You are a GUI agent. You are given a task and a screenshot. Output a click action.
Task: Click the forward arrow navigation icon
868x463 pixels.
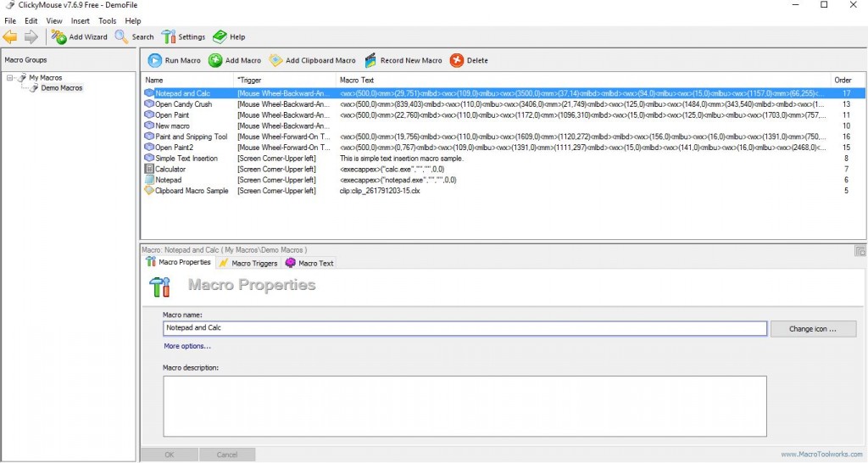pyautogui.click(x=31, y=37)
